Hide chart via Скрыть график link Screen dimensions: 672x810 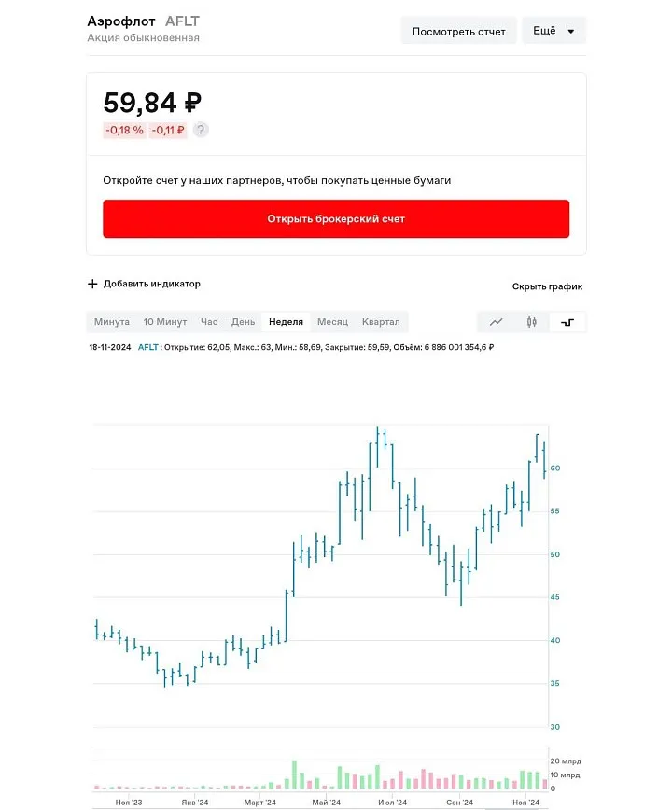coord(547,286)
